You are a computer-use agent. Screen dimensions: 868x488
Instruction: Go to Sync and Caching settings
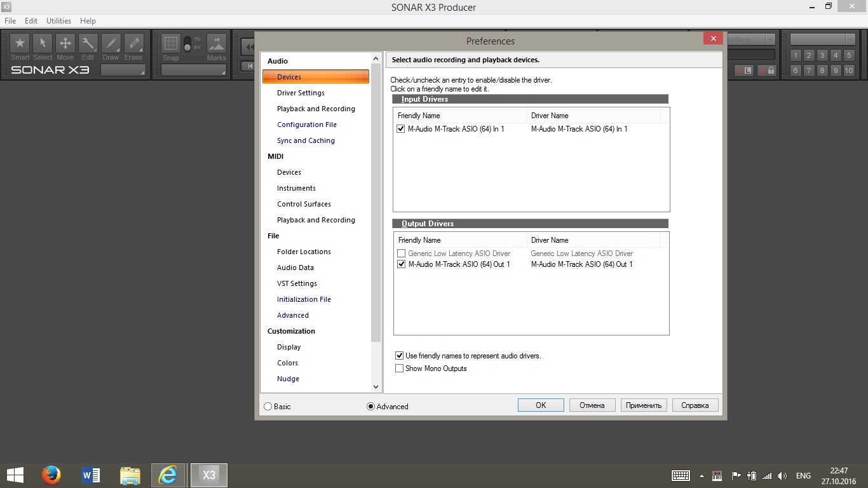pos(306,140)
